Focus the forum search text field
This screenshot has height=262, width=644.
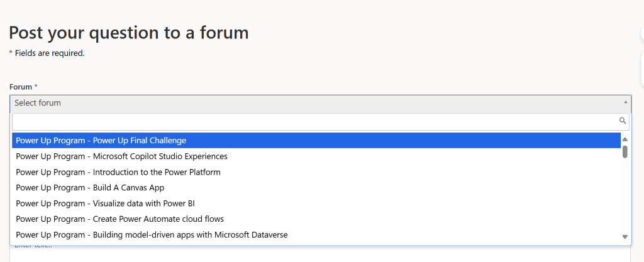(314, 122)
